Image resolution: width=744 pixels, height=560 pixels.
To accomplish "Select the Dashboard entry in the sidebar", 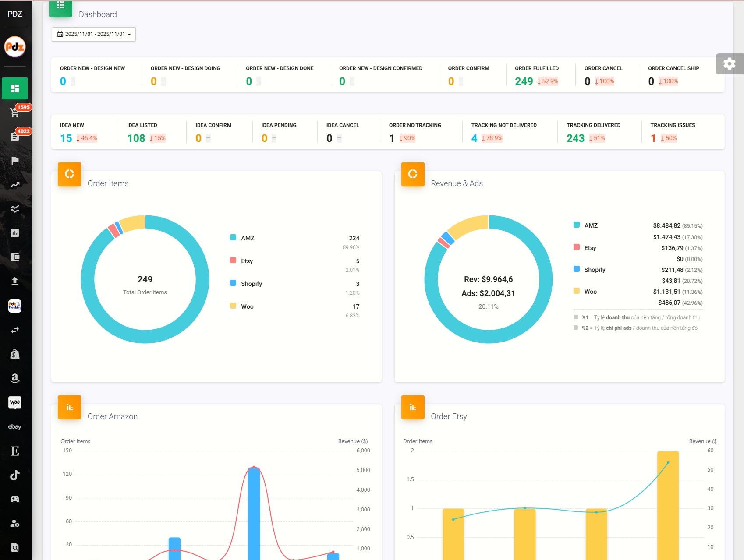I will 15,88.
